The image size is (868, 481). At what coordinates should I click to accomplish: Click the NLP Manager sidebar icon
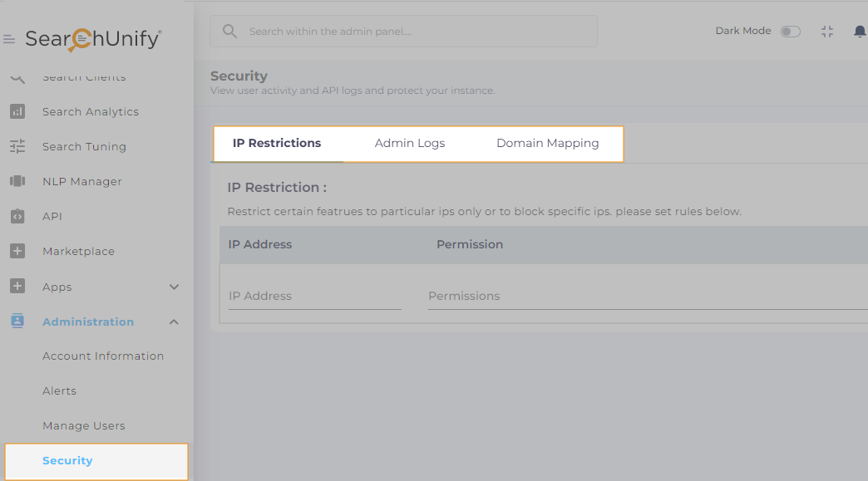point(17,181)
